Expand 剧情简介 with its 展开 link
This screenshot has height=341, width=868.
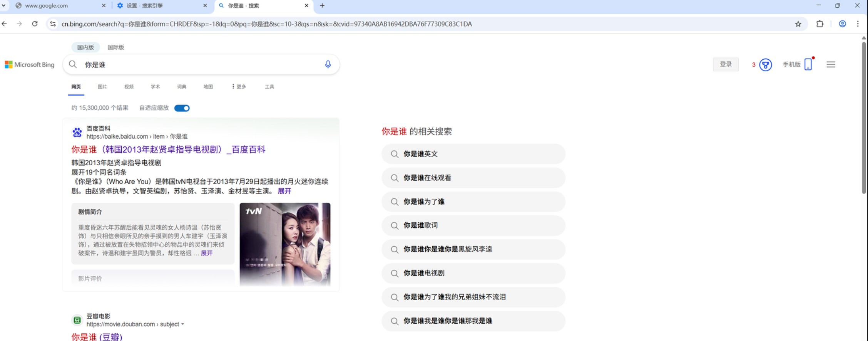point(207,253)
